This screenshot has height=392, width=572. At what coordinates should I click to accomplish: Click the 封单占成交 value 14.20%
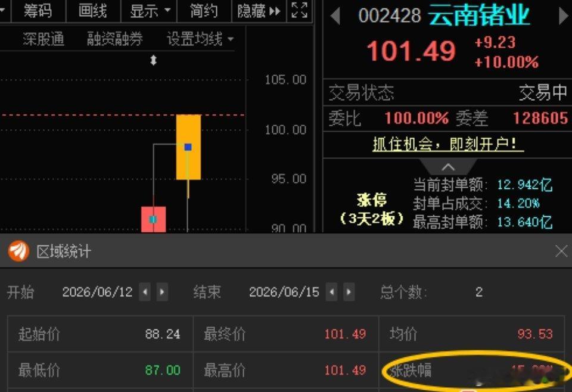pos(518,203)
